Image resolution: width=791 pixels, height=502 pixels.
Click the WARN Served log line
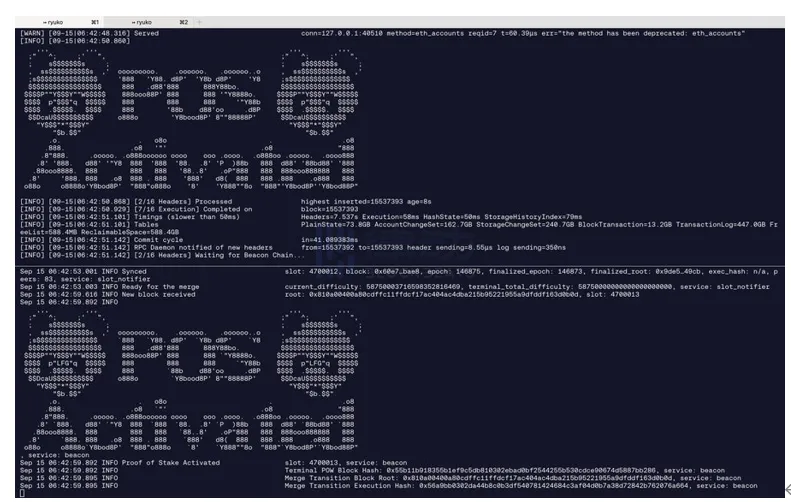click(90, 33)
